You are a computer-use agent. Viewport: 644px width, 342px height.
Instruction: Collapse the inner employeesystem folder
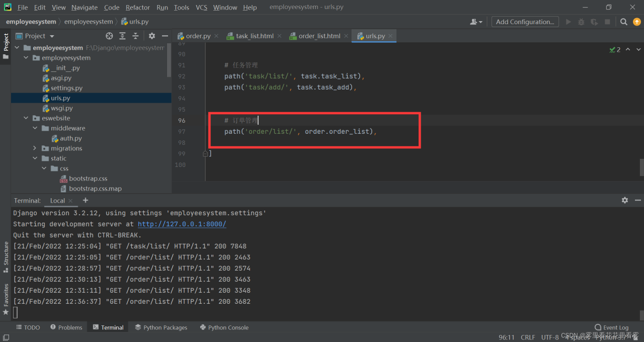26,58
